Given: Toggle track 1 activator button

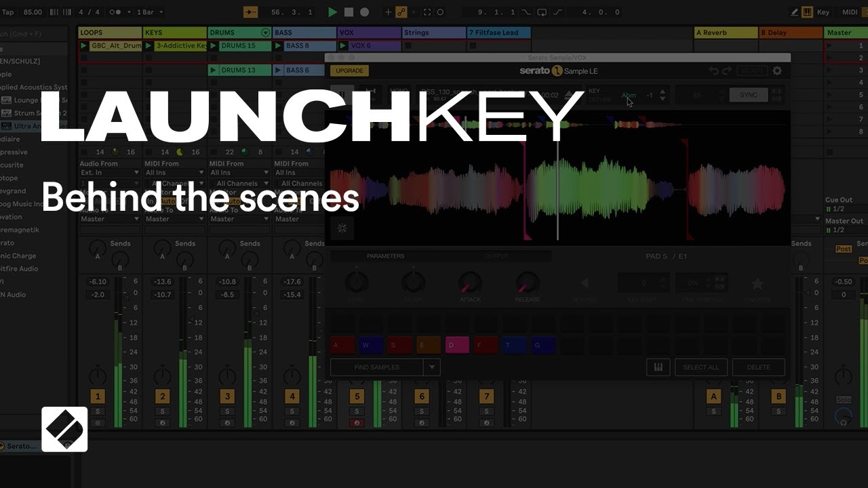Looking at the screenshot, I should [98, 396].
